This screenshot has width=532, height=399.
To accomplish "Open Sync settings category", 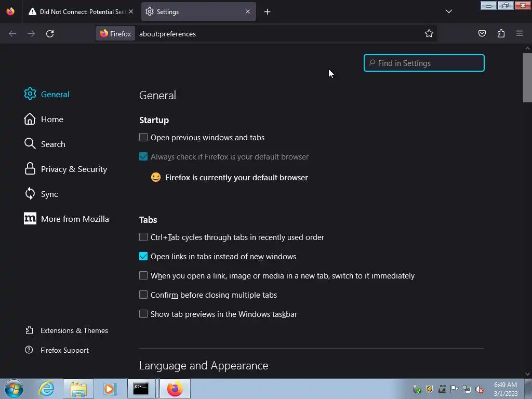I will 41,194.
